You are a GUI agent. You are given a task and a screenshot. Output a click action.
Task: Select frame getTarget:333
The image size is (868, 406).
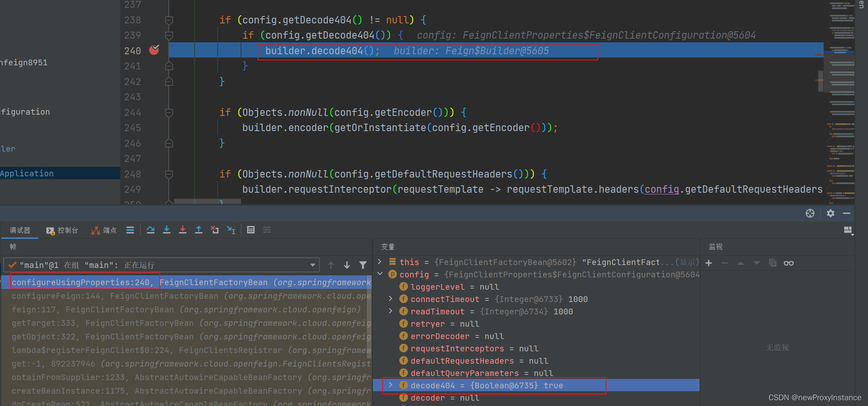tap(187, 323)
